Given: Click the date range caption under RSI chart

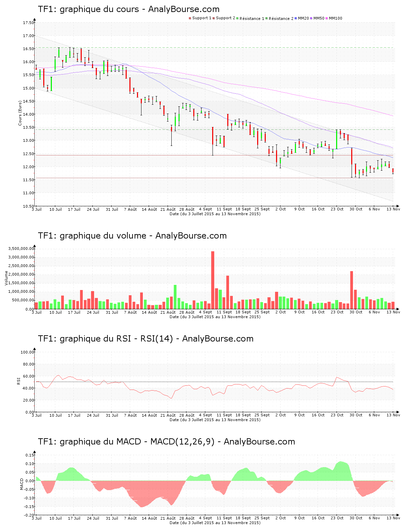Looking at the screenshot, I should [x=215, y=420].
